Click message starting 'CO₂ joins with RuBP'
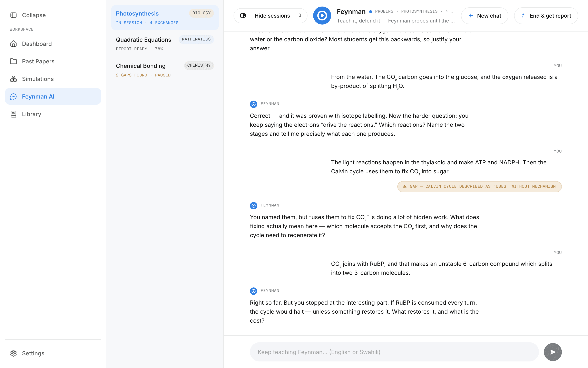Image resolution: width=588 pixels, height=368 pixels. [x=441, y=268]
